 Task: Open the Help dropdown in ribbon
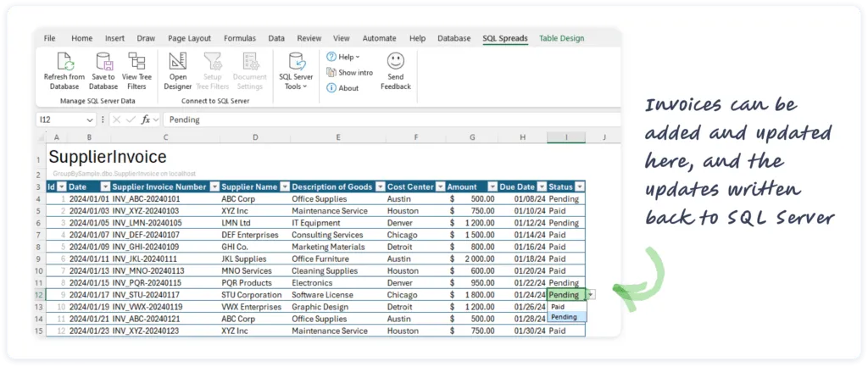[343, 57]
